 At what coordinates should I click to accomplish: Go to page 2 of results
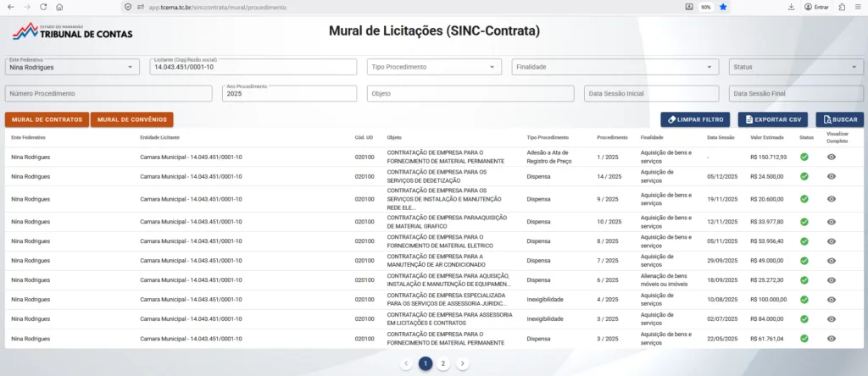click(x=443, y=363)
